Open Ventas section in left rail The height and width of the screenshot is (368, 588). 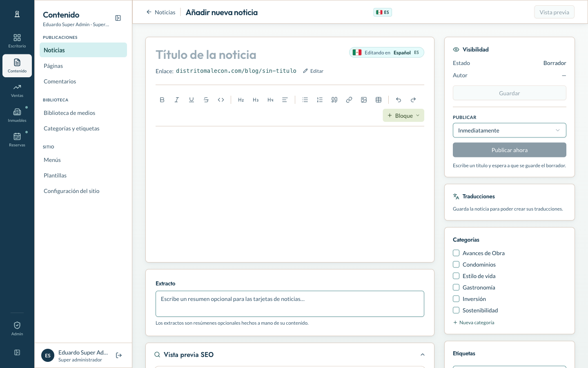17,90
